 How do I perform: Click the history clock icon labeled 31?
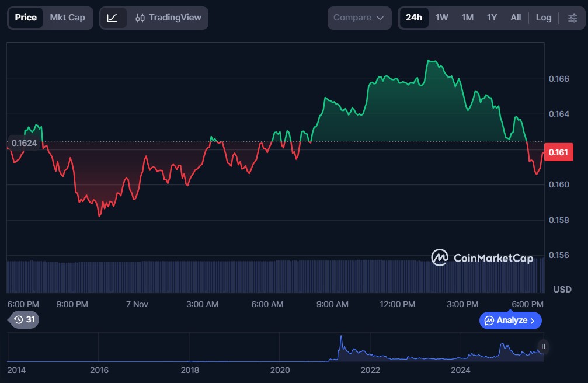[x=25, y=319]
